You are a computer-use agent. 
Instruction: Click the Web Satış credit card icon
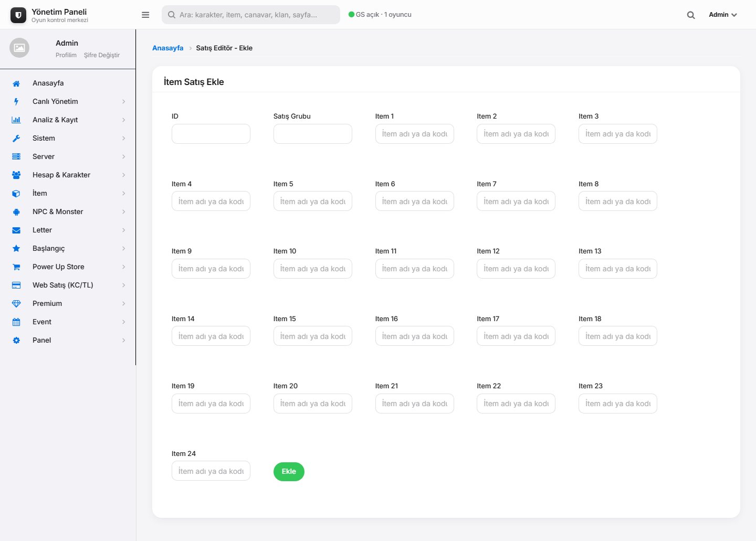coord(16,285)
